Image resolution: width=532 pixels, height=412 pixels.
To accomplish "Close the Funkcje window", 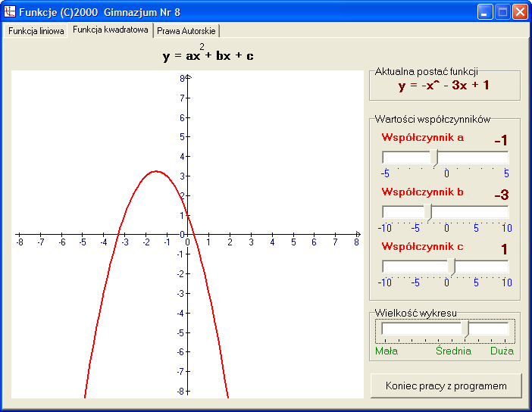I will 520,12.
